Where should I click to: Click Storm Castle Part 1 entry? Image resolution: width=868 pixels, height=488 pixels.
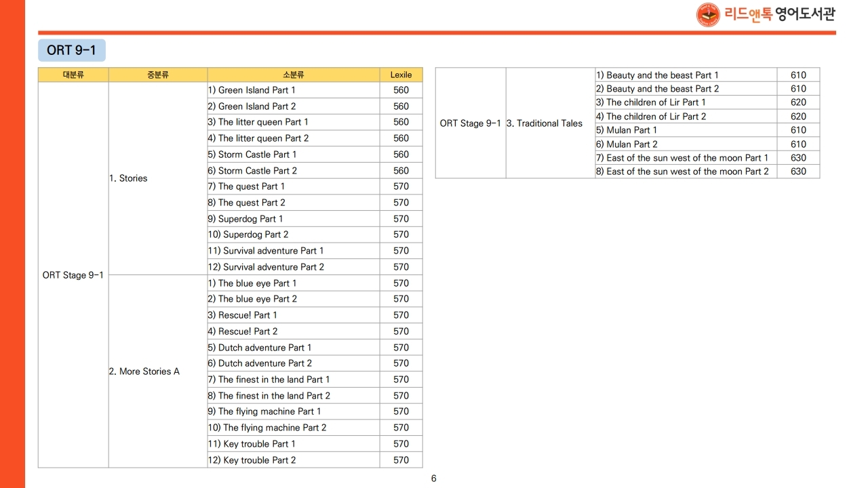pos(257,155)
